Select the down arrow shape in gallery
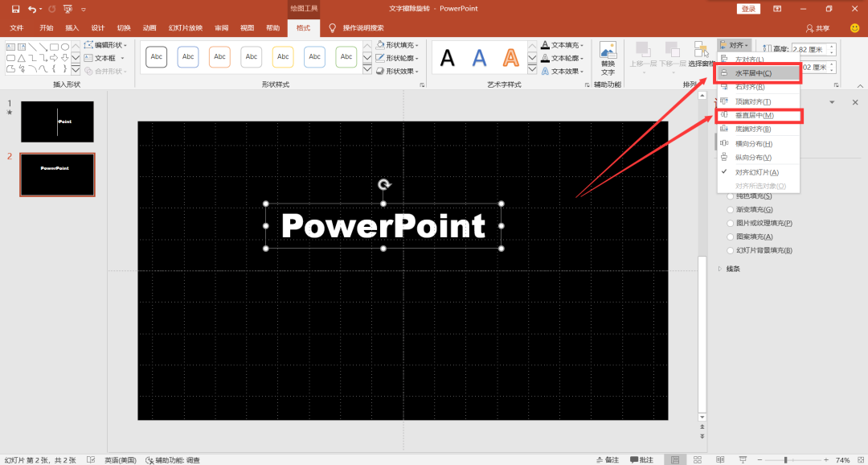 (x=65, y=58)
